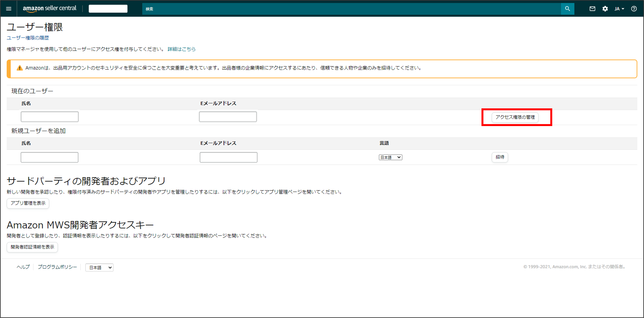Click the 言語 column header
The width and height of the screenshot is (644, 318).
point(384,143)
